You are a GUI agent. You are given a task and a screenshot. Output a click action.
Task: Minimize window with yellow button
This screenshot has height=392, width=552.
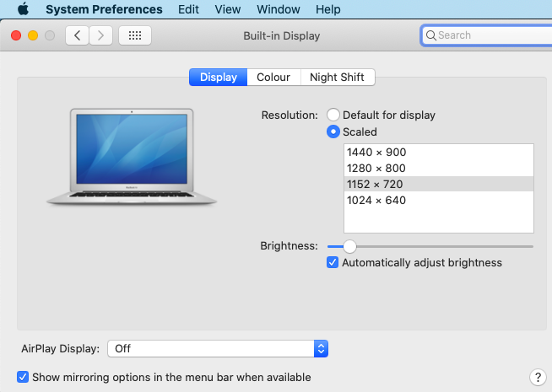click(33, 35)
